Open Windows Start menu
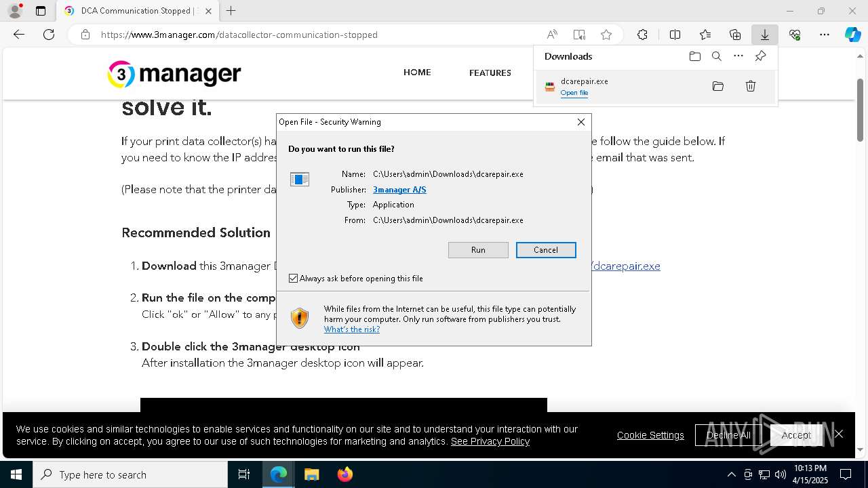The height and width of the screenshot is (488, 868). click(16, 474)
